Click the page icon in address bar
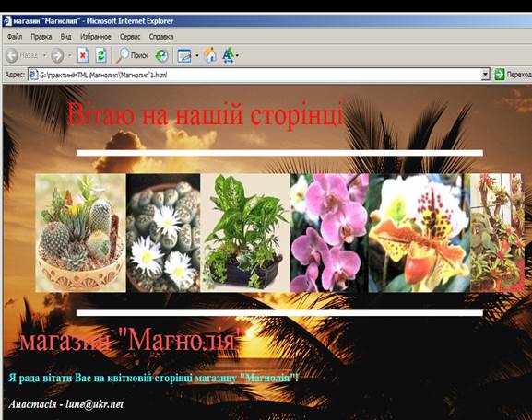 click(x=33, y=75)
